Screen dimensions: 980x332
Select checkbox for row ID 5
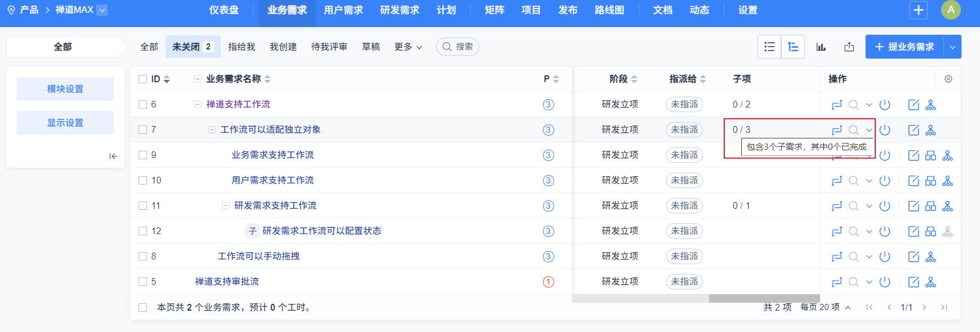pos(143,281)
